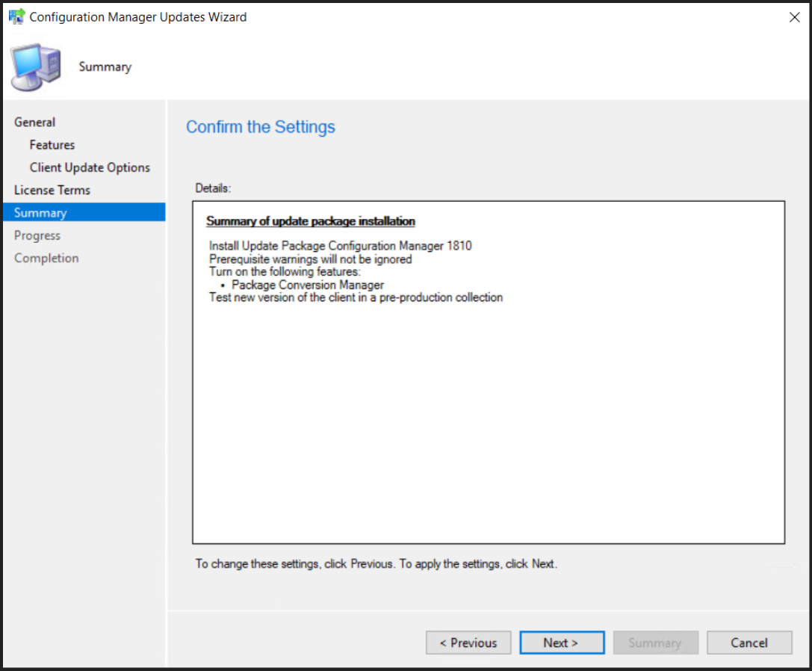The width and height of the screenshot is (812, 671).
Task: Click the 'Summary' page title in header
Action: click(105, 67)
